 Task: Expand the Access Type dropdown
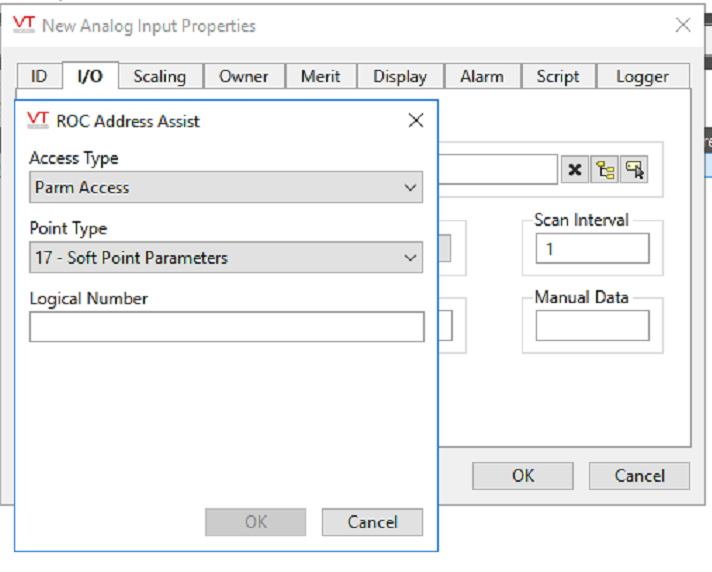[226, 187]
